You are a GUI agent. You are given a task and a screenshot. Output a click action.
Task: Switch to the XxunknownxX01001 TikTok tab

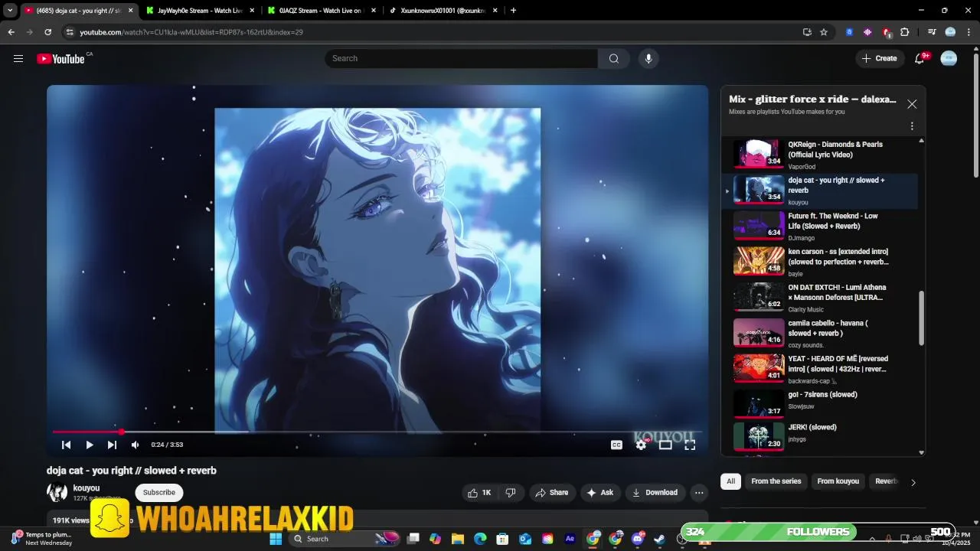point(443,11)
